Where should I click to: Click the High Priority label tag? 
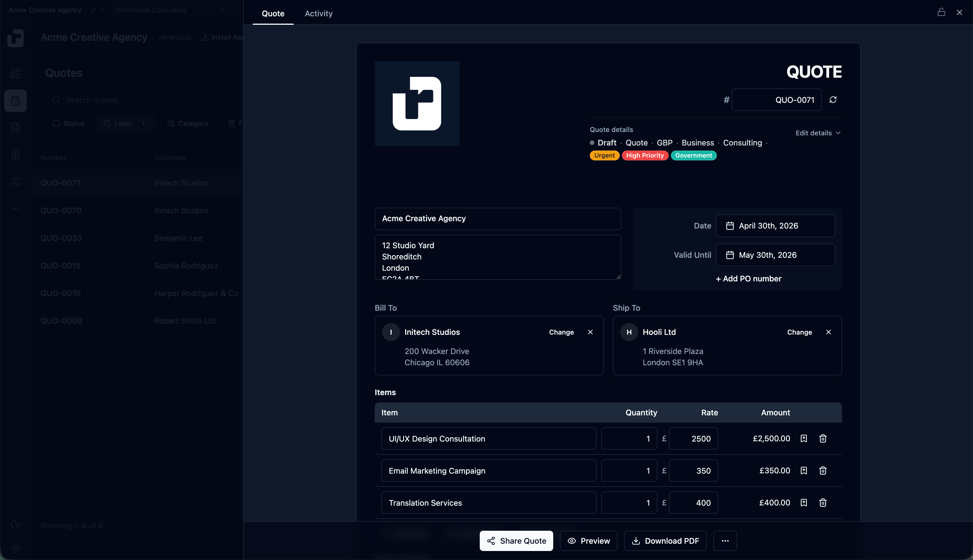(645, 155)
